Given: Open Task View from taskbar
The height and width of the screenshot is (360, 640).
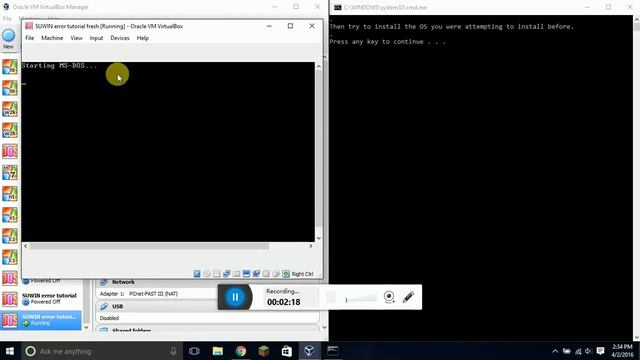Looking at the screenshot, I should tap(194, 351).
